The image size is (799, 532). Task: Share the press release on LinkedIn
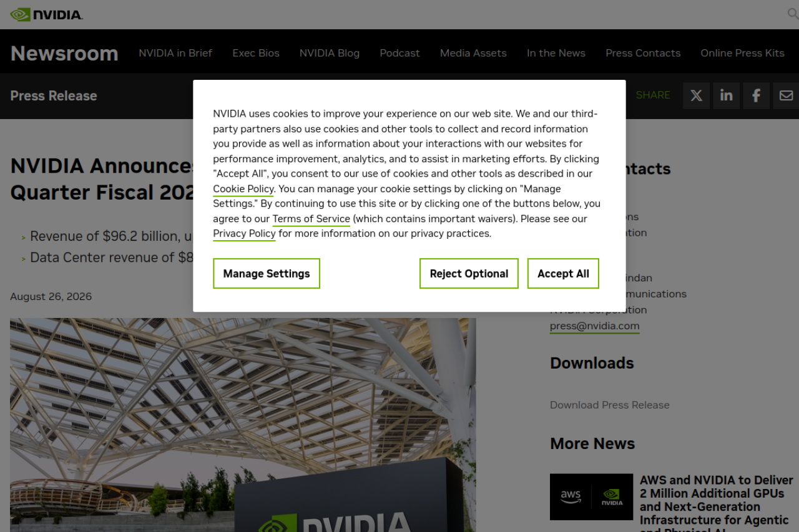726,95
